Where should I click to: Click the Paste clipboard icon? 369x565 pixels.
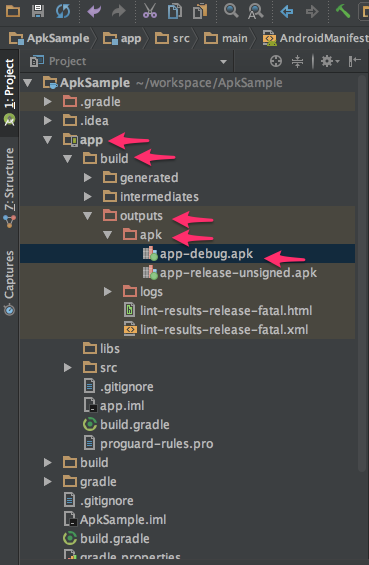pyautogui.click(x=200, y=11)
